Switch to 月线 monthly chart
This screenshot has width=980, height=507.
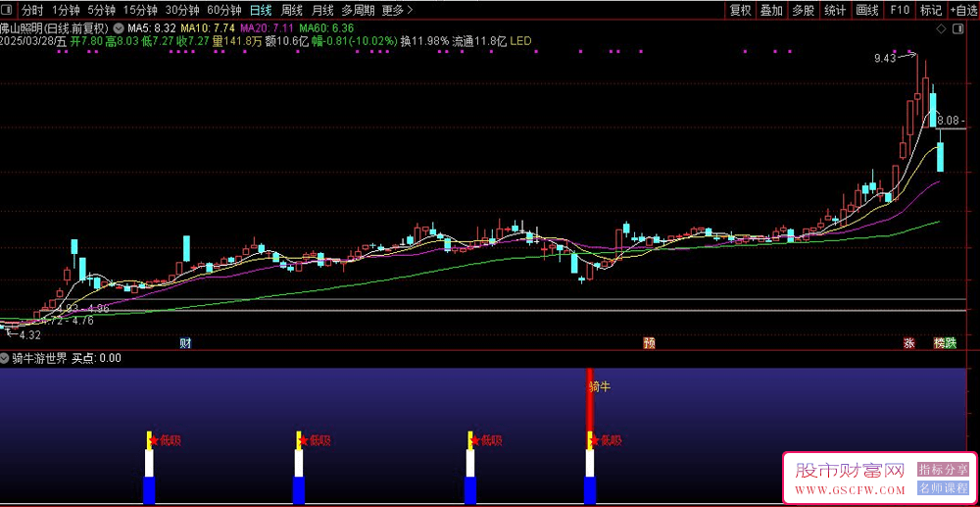point(322,10)
